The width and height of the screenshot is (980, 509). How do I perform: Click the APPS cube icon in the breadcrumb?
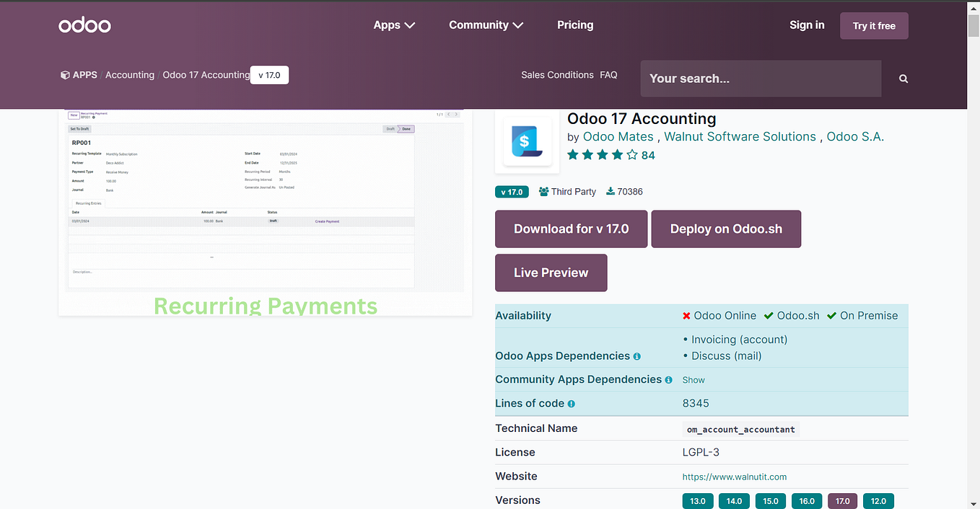[x=64, y=74]
